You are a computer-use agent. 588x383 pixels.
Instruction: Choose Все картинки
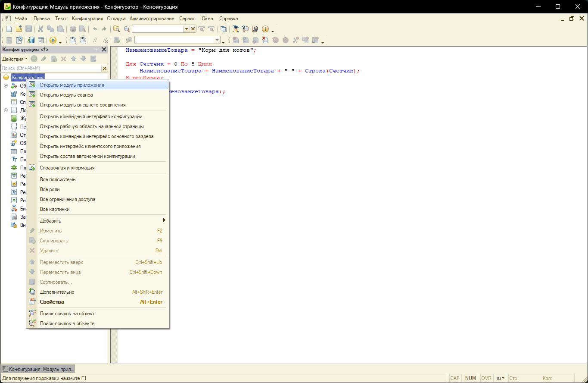point(97,209)
